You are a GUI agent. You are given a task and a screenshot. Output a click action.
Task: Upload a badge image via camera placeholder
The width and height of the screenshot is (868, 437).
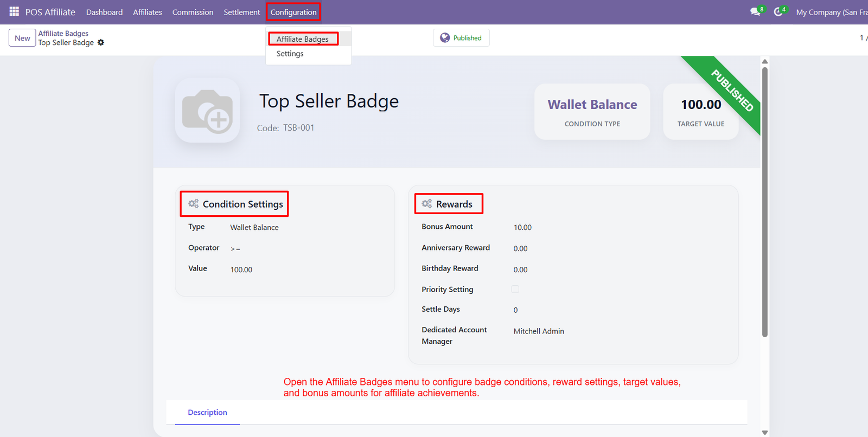click(x=207, y=111)
